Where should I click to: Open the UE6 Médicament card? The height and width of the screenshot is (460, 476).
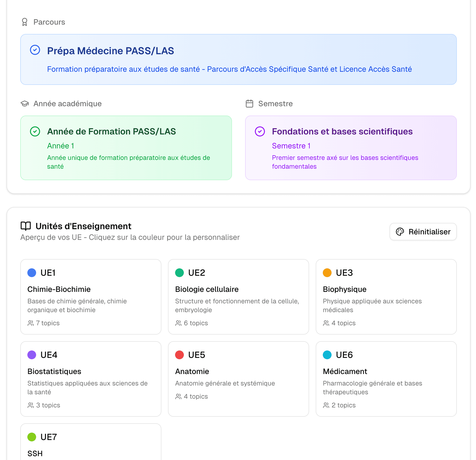[386, 379]
